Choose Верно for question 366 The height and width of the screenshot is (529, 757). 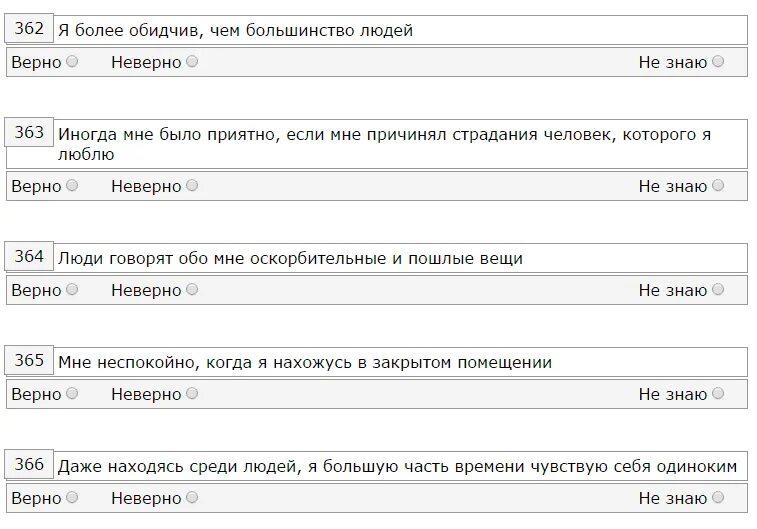72,497
